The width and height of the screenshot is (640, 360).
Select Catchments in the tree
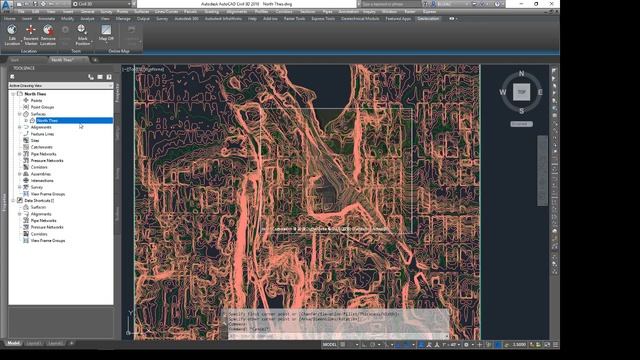coord(42,147)
